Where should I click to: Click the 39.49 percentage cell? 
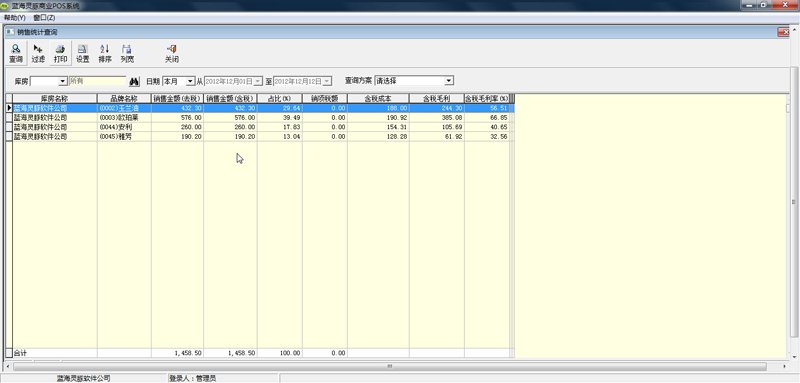pos(280,118)
